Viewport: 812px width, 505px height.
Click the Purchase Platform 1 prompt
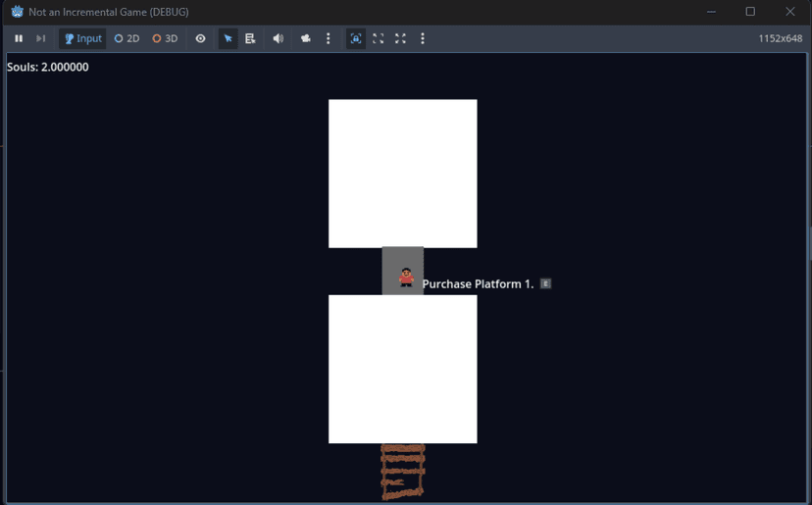click(x=478, y=284)
